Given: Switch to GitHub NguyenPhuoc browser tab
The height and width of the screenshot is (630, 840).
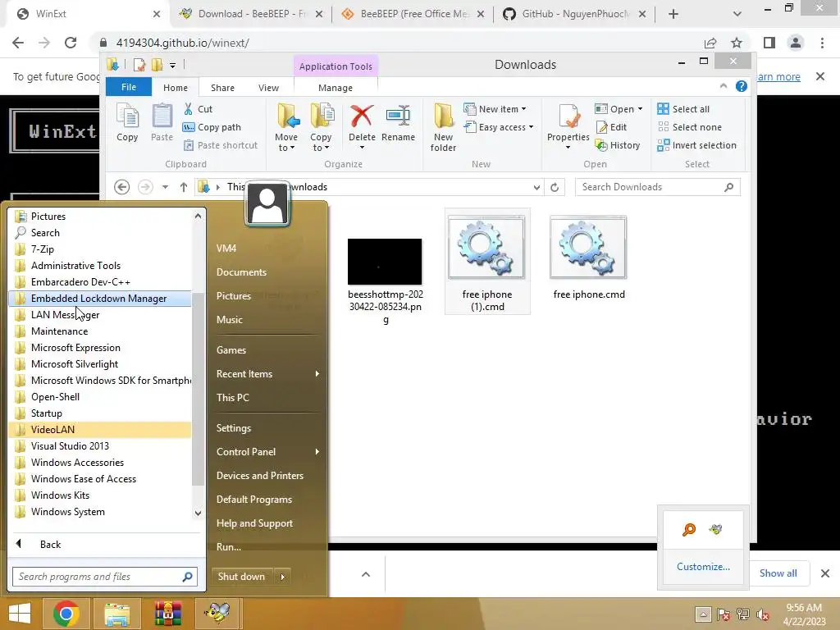Looking at the screenshot, I should click(x=574, y=14).
